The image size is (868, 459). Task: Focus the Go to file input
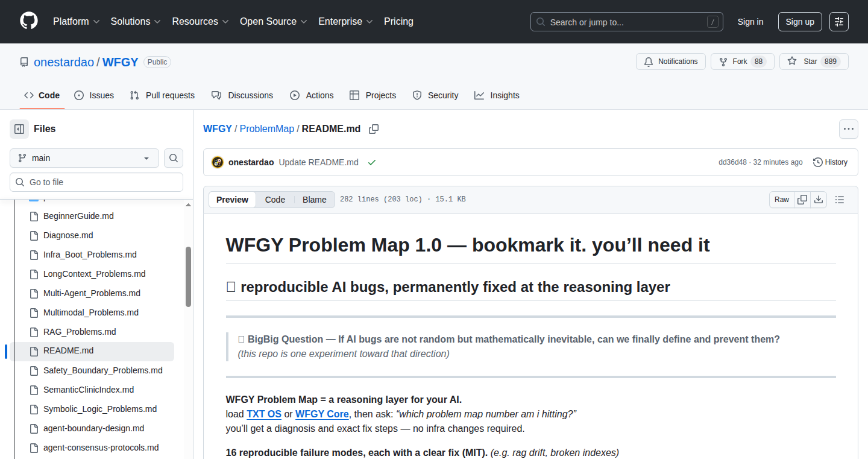pos(96,182)
